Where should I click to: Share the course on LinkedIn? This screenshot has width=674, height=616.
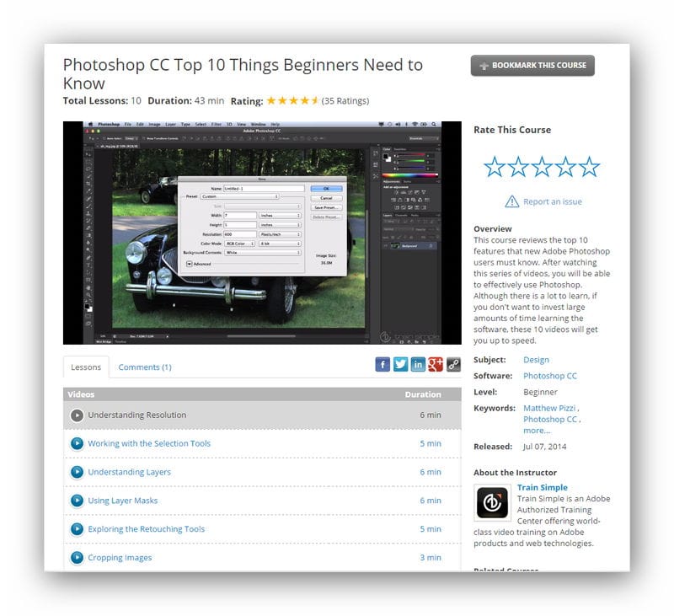pyautogui.click(x=418, y=364)
